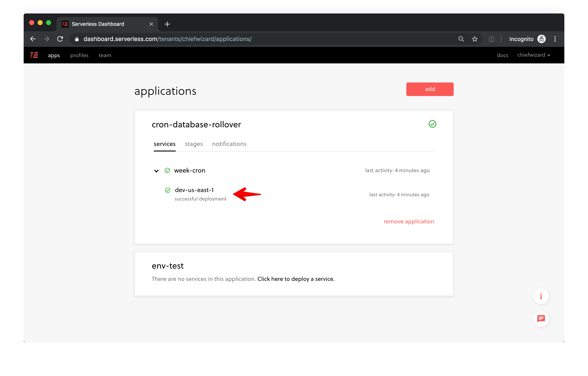588x376 pixels.
Task: Reload the page with refresh icon
Action: pyautogui.click(x=60, y=39)
